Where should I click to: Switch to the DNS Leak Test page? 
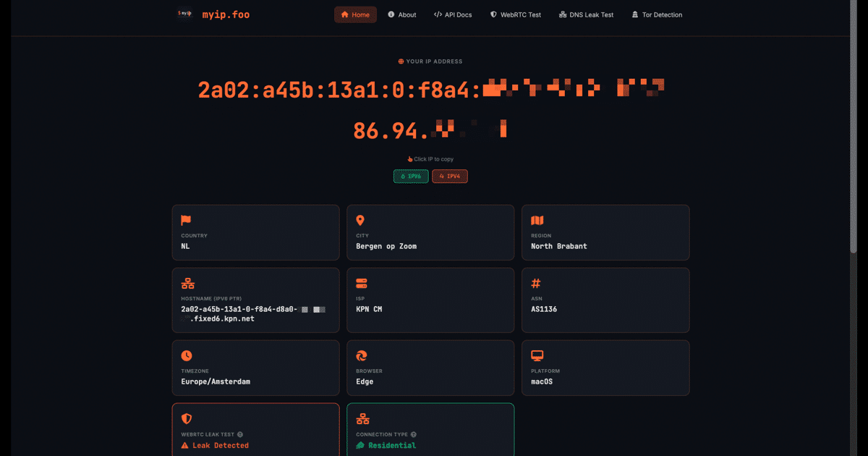pos(586,14)
